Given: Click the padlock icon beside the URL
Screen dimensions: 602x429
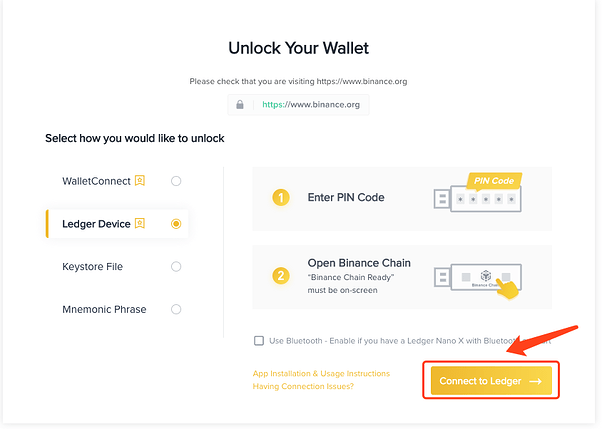Looking at the screenshot, I should click(240, 103).
